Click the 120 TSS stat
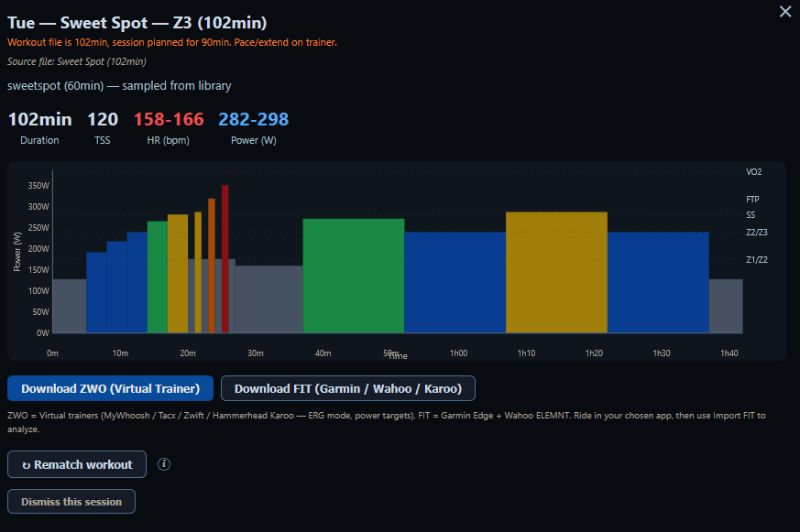This screenshot has height=532, width=800. point(103,119)
